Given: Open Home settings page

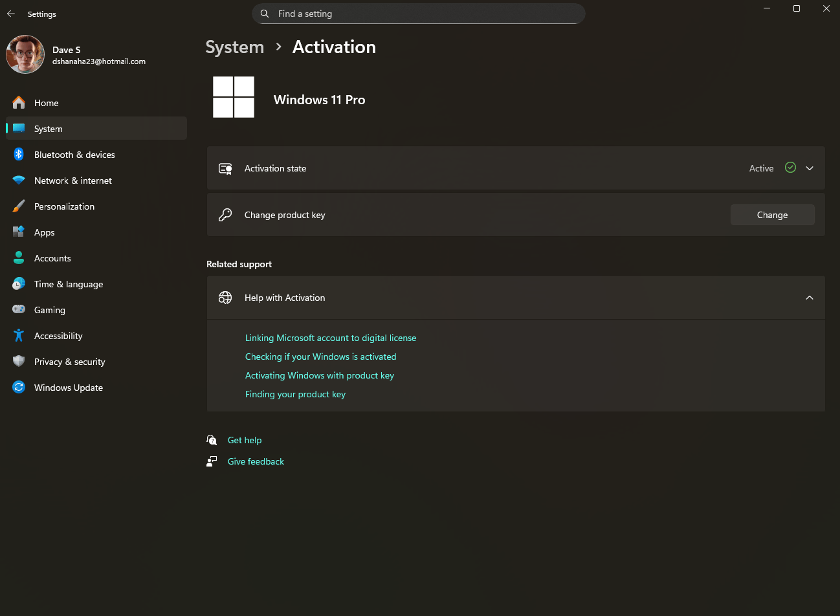Looking at the screenshot, I should pos(96,103).
